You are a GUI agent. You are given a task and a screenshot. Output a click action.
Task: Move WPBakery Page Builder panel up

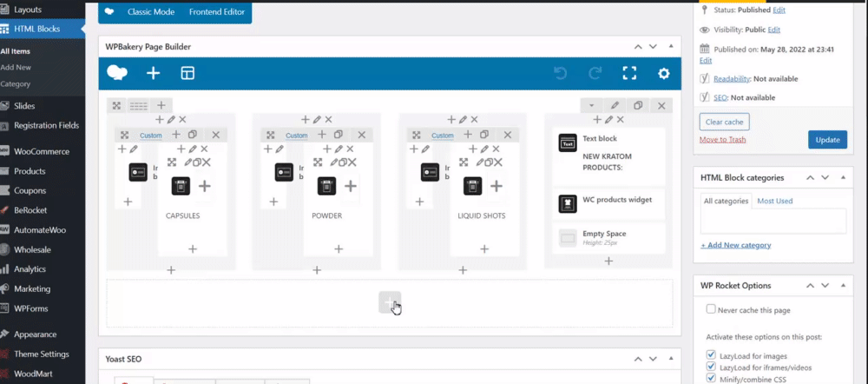(638, 47)
